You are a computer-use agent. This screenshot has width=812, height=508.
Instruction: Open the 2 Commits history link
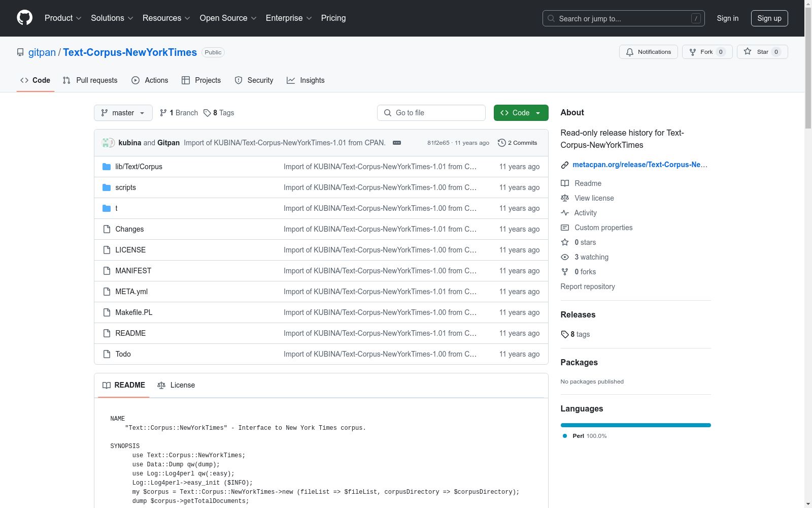tap(518, 143)
